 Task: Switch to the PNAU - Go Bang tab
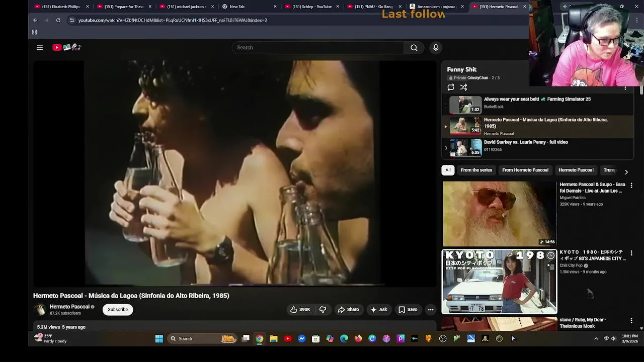coord(373,7)
